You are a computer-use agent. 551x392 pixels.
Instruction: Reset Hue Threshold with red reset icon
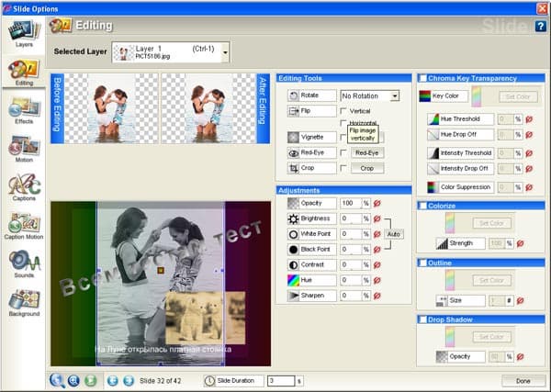529,119
